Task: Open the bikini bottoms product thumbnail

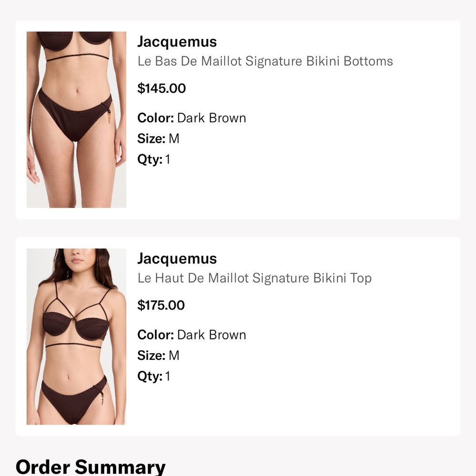Action: click(x=77, y=119)
